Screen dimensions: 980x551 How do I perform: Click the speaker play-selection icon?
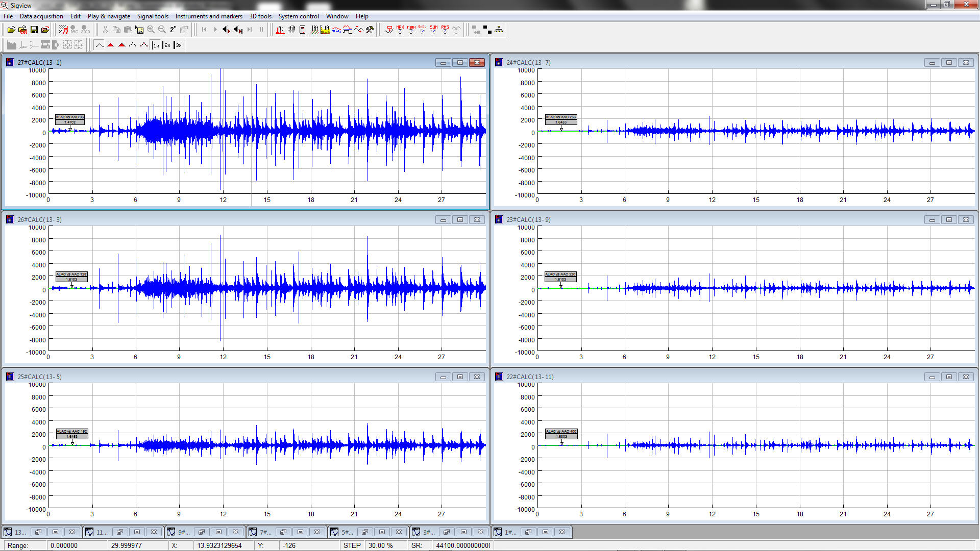point(238,30)
